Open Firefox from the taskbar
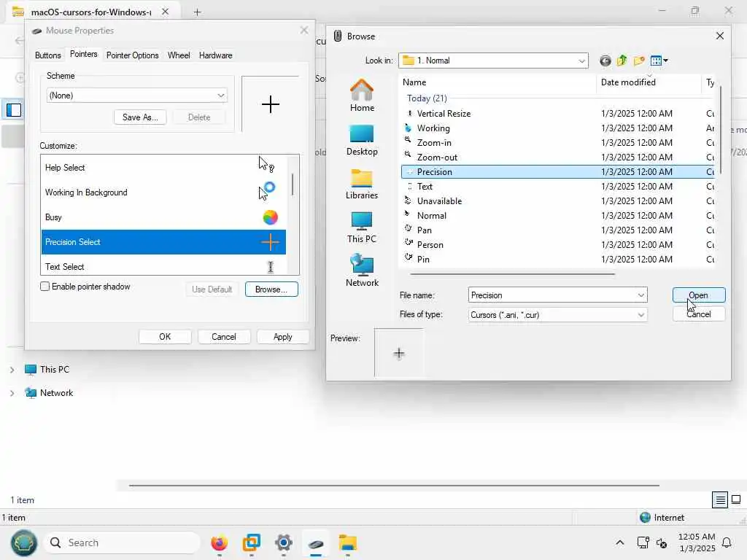The height and width of the screenshot is (560, 747). click(219, 542)
